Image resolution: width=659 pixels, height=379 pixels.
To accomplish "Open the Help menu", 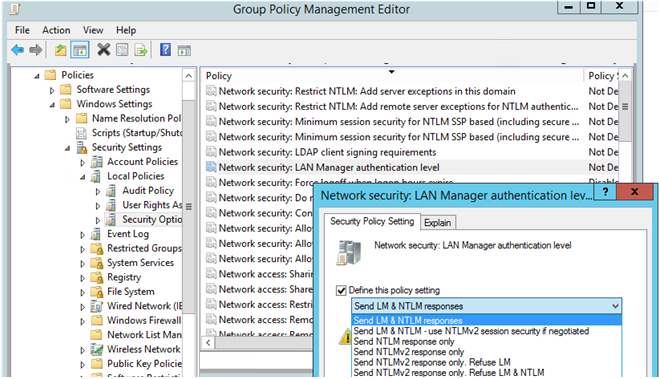I will [126, 30].
